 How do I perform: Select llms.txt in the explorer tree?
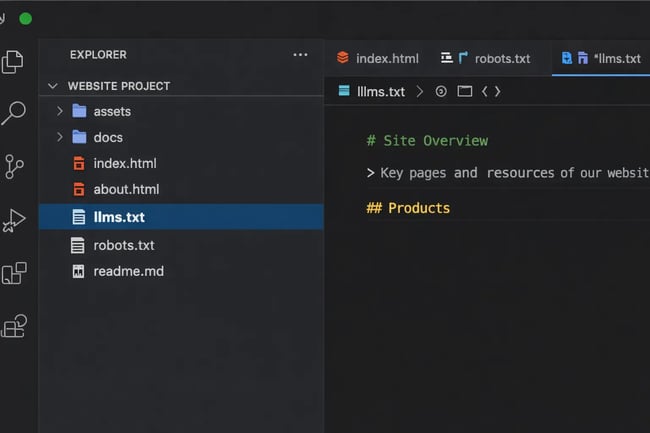coord(119,217)
